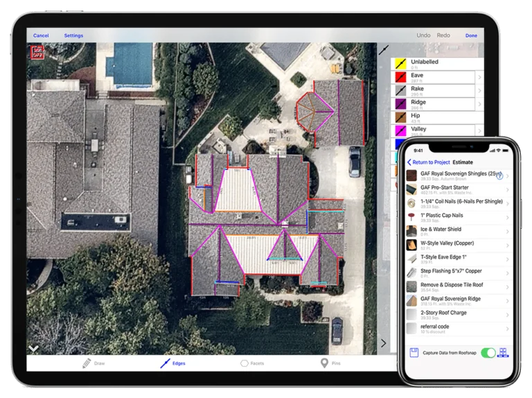Screen dimensions: 532x398
Task: Collapse the toolbar with the down chevron
Action: click(33, 348)
